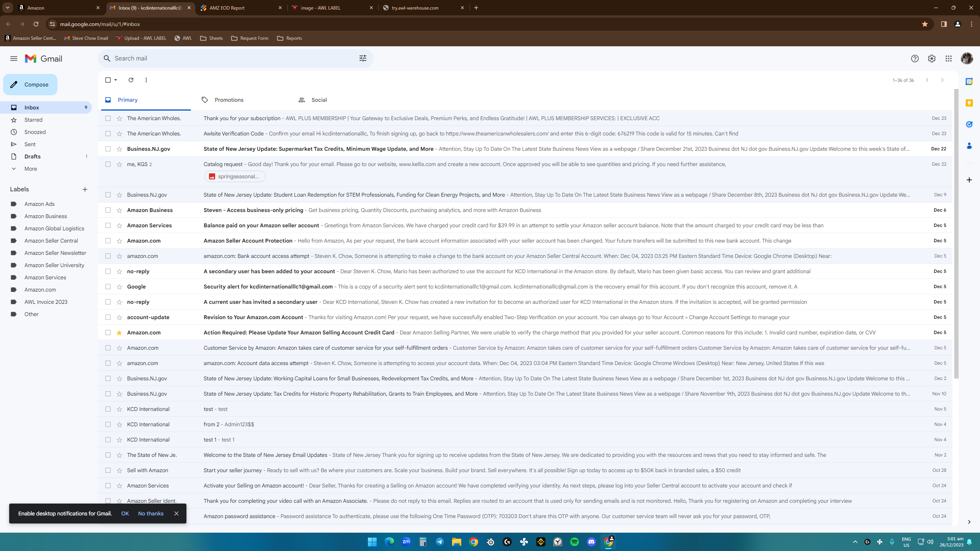
Task: Show hidden icons in the system tray
Action: pos(855,542)
